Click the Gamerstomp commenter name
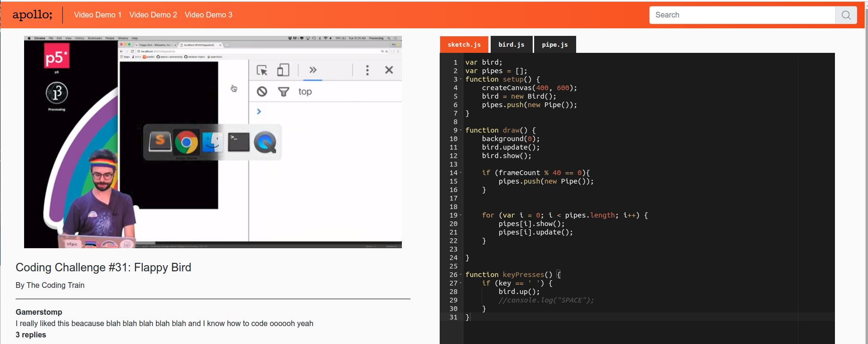868x344 pixels. [x=39, y=312]
